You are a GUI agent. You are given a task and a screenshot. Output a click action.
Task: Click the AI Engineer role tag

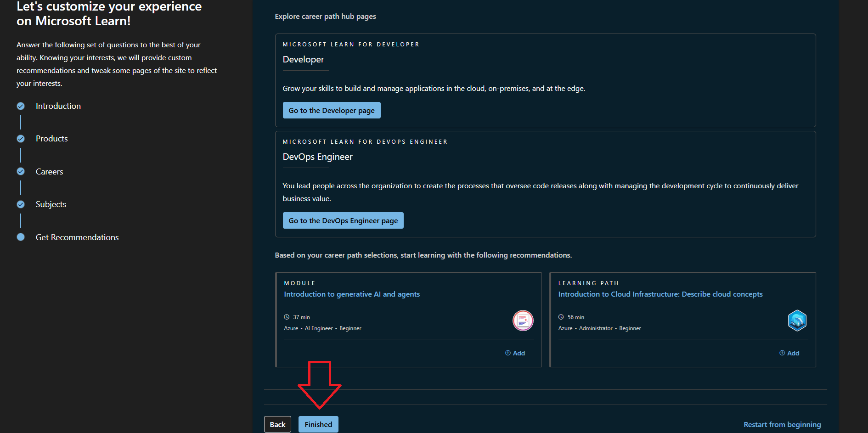coord(319,328)
